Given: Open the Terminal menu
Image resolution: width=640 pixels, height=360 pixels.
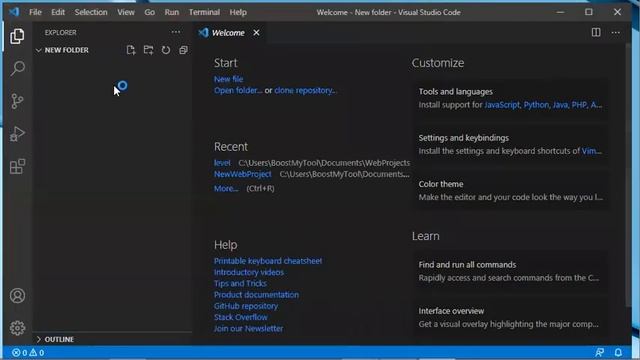Looking at the screenshot, I should point(204,12).
